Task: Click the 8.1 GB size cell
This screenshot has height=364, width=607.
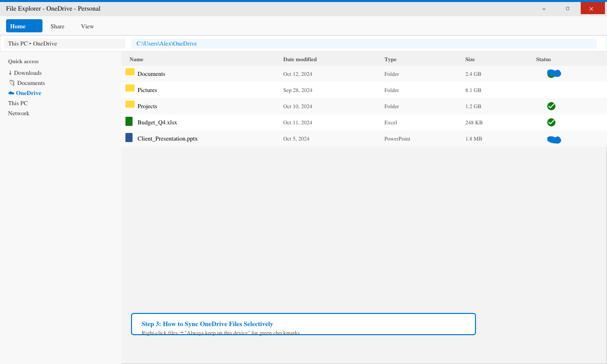Action: point(473,90)
